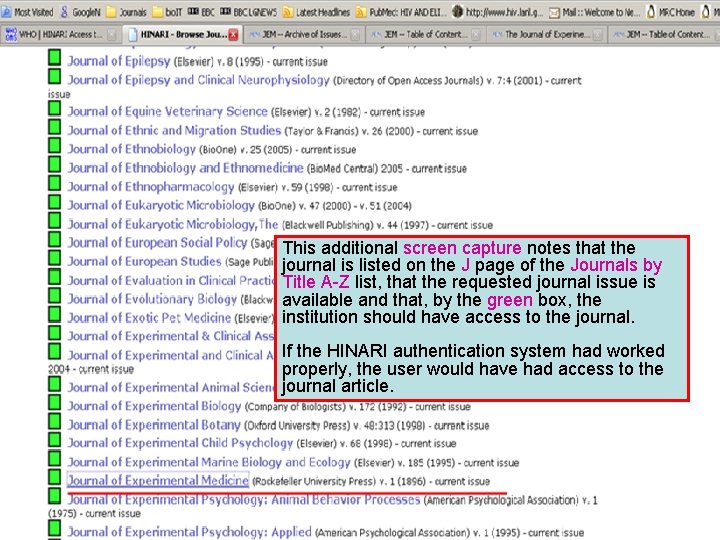This screenshot has height=540, width=720.
Task: Open Journal of Experimental Medicine link
Action: click(x=158, y=481)
